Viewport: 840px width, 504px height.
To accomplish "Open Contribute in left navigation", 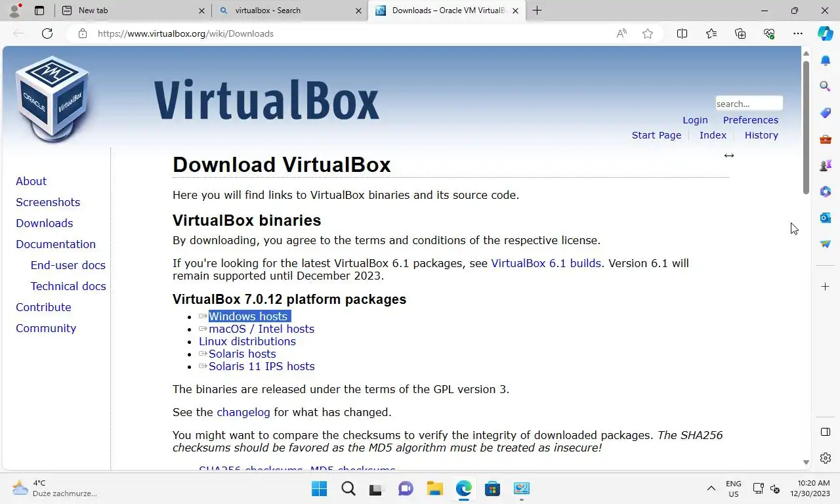I will (43, 307).
